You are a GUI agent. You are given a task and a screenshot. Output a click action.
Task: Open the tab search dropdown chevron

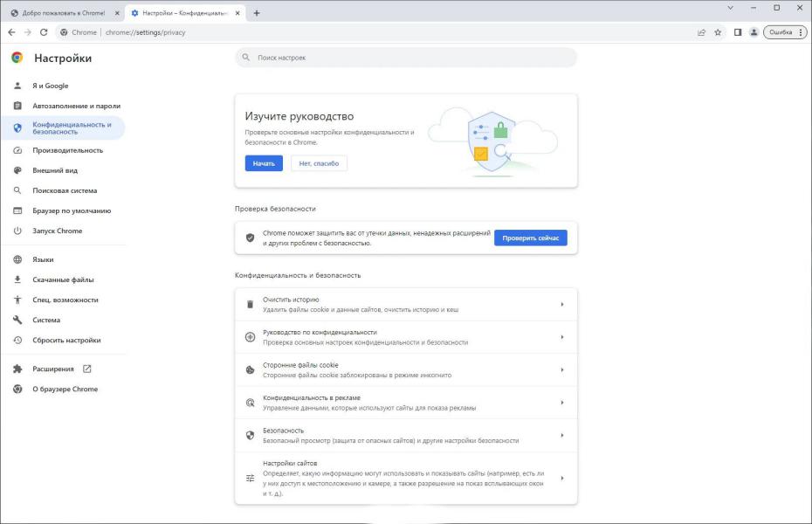click(x=730, y=8)
